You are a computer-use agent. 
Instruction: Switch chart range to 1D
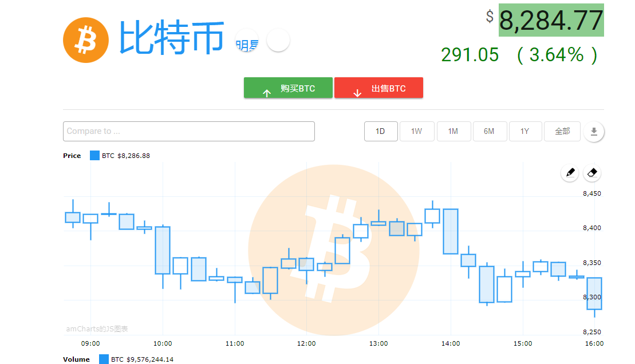point(381,131)
